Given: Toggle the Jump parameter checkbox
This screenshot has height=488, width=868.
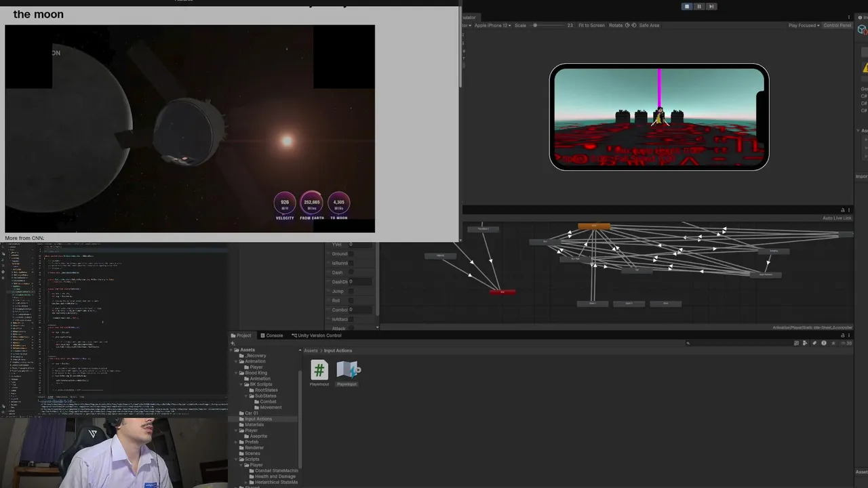Looking at the screenshot, I should point(351,291).
